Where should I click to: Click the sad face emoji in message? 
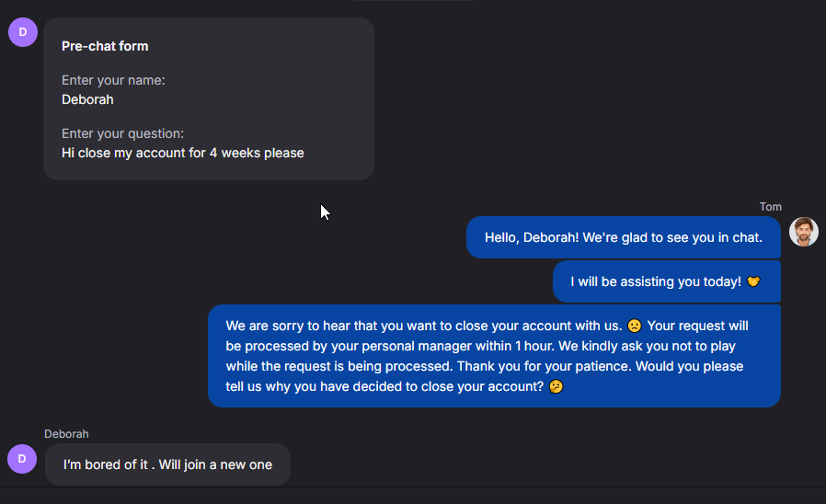click(635, 326)
